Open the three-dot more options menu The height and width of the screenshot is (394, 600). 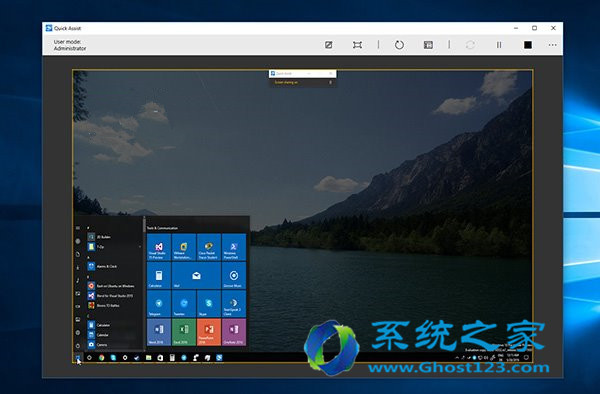point(552,45)
